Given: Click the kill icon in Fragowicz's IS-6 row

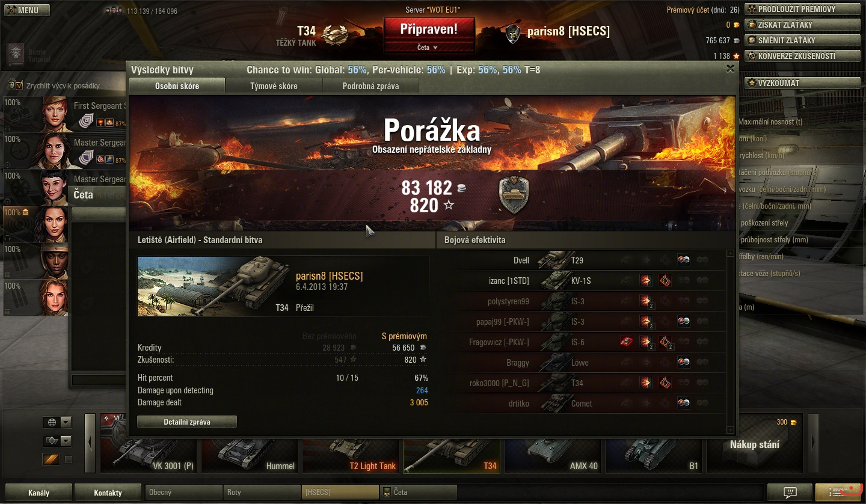Looking at the screenshot, I should (626, 342).
